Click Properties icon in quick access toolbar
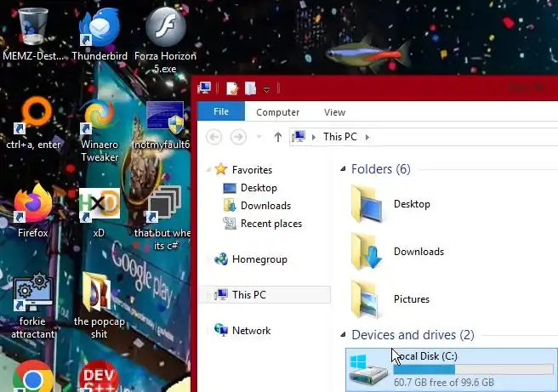Viewport: 558px width, 392px height. click(x=232, y=88)
